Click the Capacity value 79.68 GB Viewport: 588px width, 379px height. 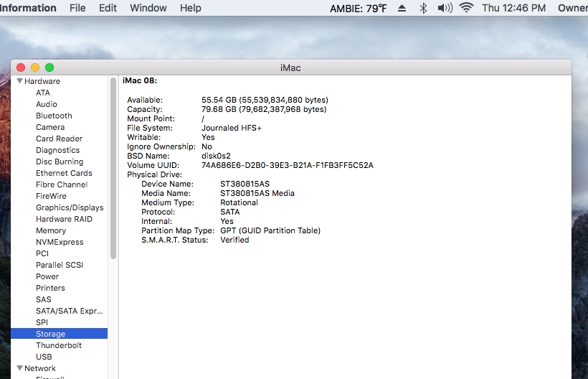pyautogui.click(x=264, y=109)
